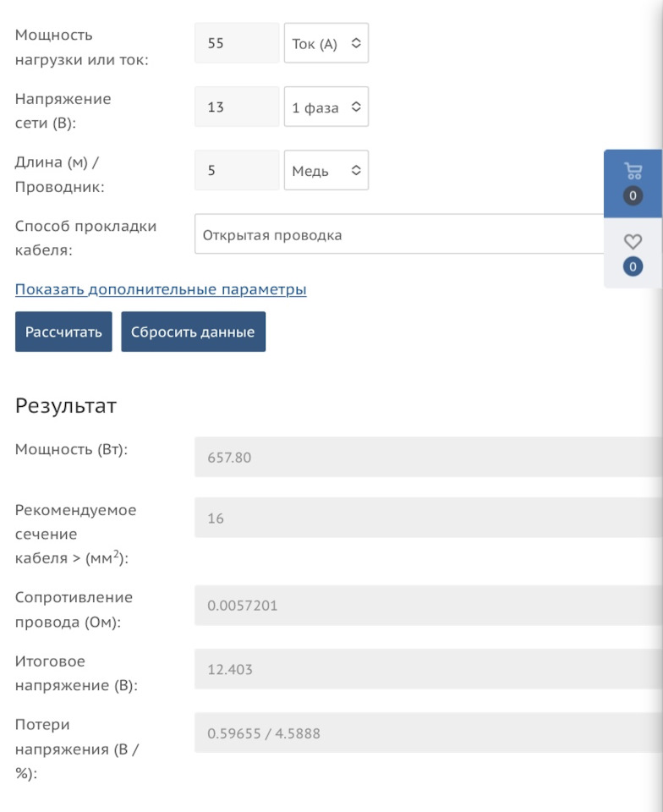Click the cart item count badge
Image resolution: width=663 pixels, height=812 pixels.
[x=633, y=196]
